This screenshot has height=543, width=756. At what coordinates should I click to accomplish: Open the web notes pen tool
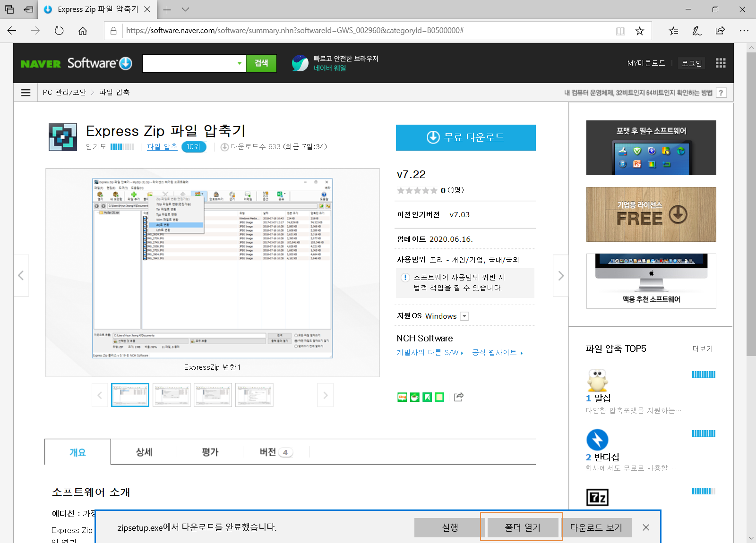pos(697,31)
